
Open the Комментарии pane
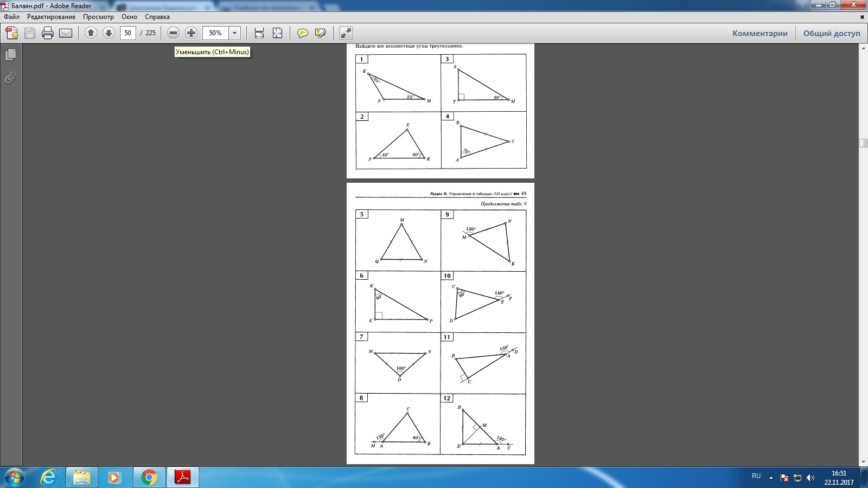pyautogui.click(x=760, y=33)
